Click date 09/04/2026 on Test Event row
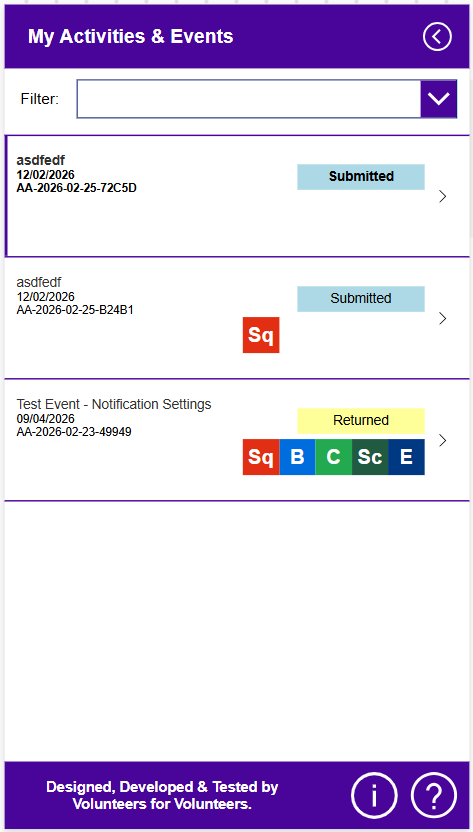This screenshot has height=832, width=473. 46,419
